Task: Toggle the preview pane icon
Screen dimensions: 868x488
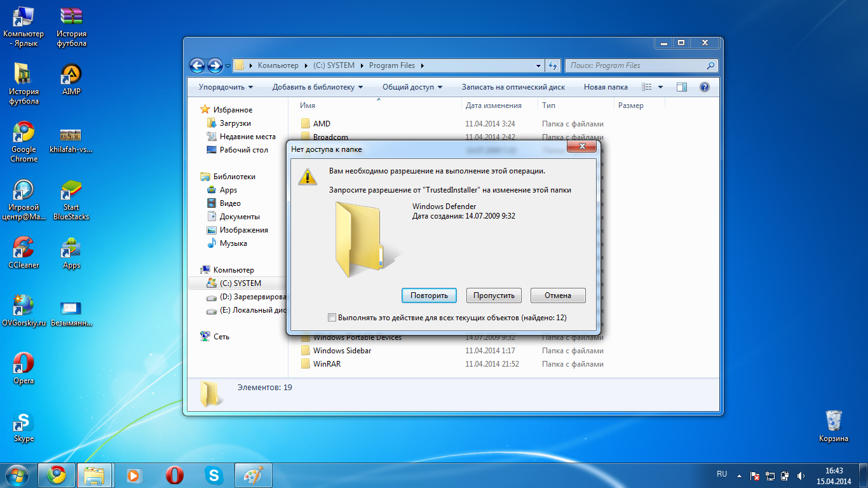Action: pos(682,87)
